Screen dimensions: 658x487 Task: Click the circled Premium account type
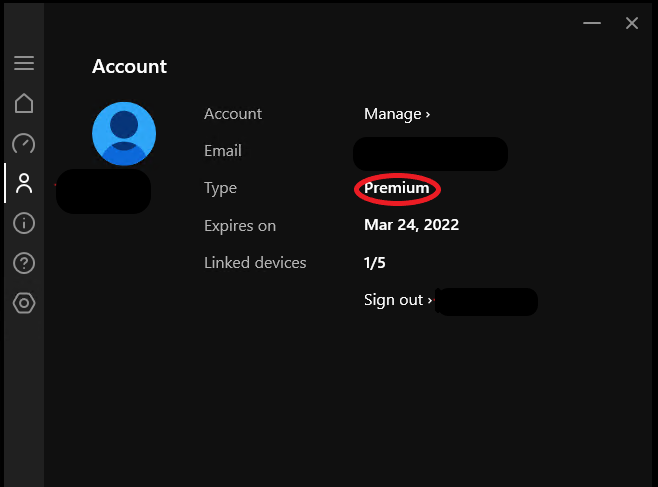point(397,188)
